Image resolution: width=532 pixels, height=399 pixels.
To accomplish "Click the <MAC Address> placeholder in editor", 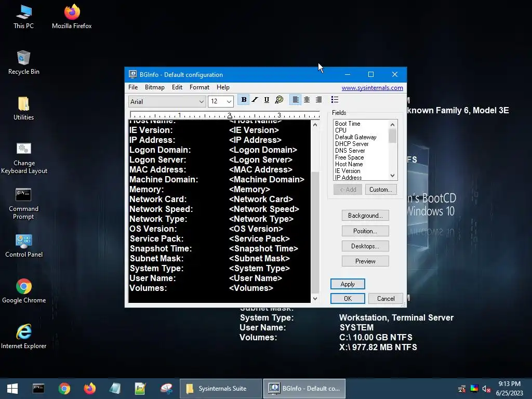I will click(x=261, y=170).
